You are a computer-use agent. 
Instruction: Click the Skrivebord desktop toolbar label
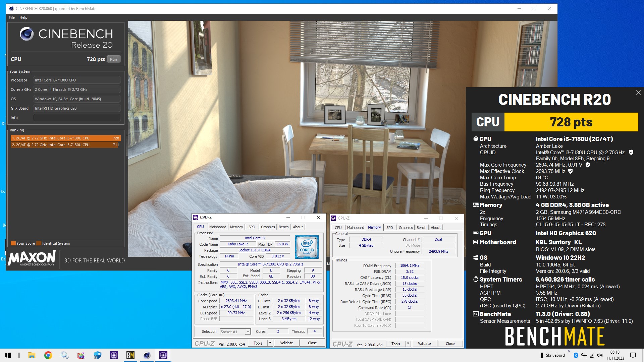555,355
